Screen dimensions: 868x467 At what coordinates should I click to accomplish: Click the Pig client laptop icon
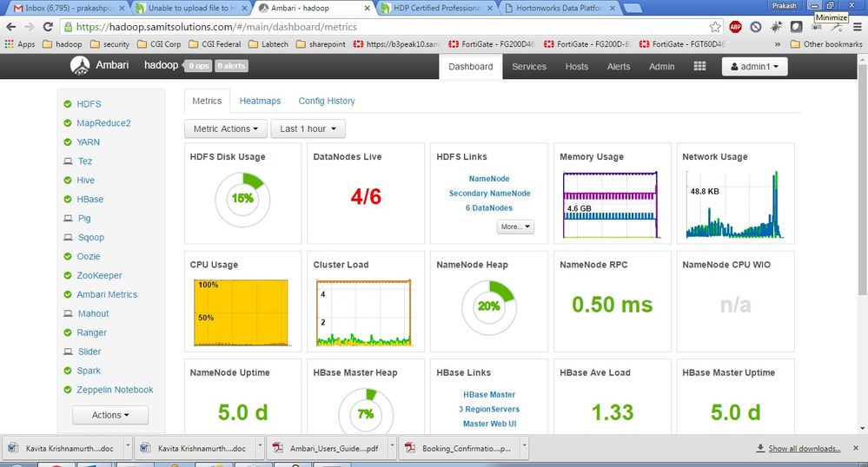point(68,219)
